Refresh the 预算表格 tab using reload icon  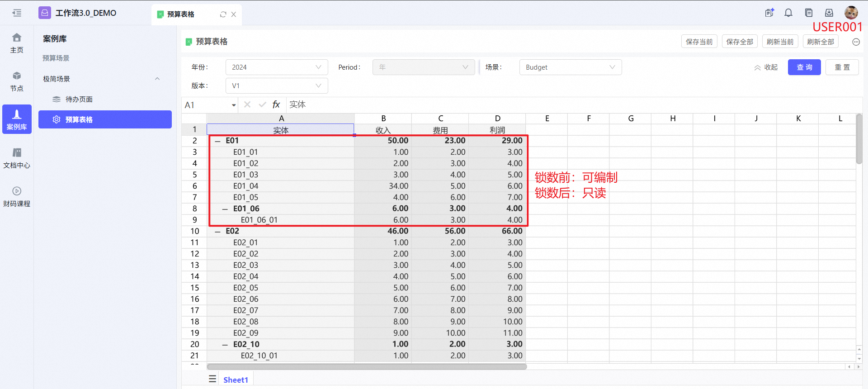tap(223, 14)
